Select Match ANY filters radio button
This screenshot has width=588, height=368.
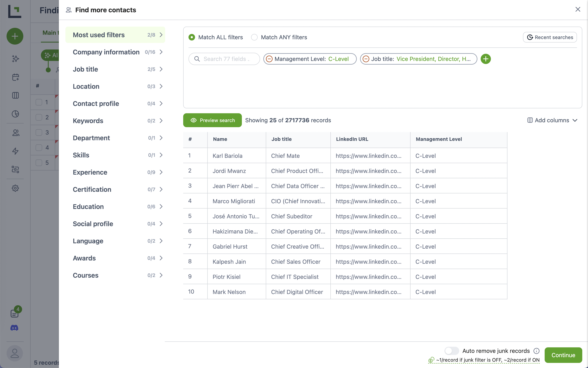pyautogui.click(x=254, y=37)
